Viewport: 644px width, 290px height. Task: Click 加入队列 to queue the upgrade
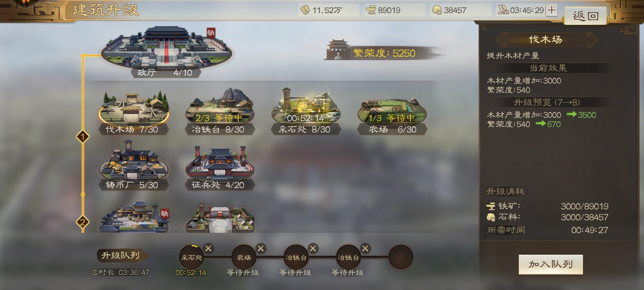coord(551,264)
